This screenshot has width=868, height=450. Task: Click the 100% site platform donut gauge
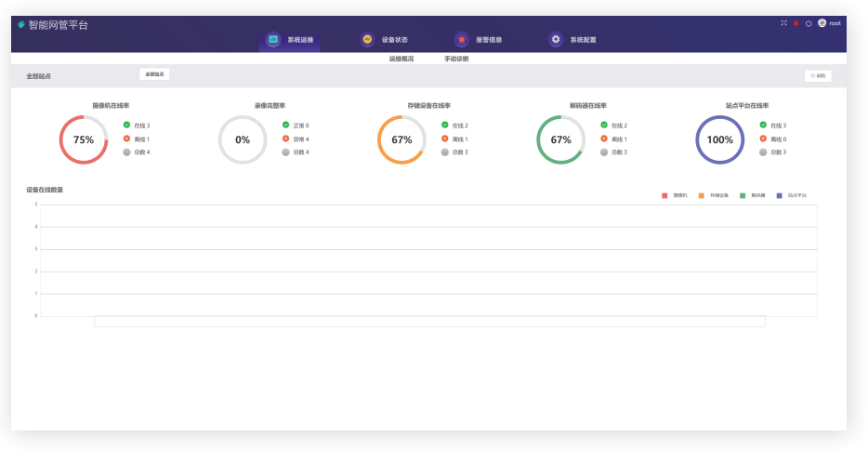pyautogui.click(x=719, y=139)
